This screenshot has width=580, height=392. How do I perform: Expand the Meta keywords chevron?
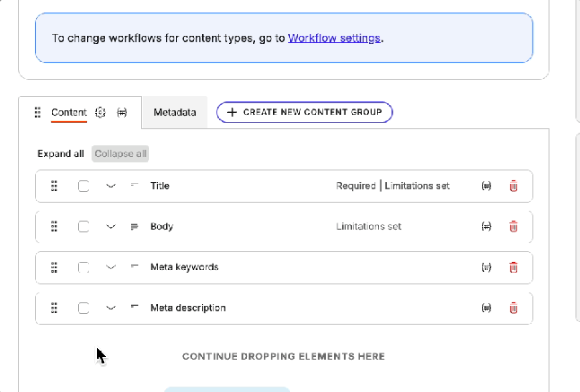pos(110,267)
